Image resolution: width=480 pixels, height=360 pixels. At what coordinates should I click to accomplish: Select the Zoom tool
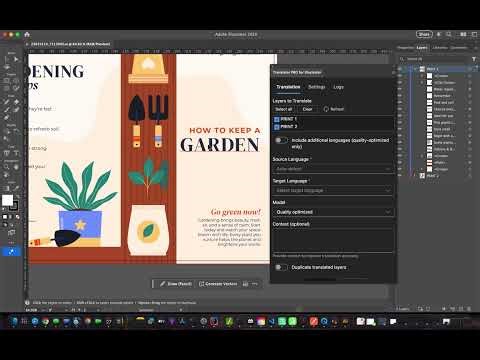pos(6,167)
